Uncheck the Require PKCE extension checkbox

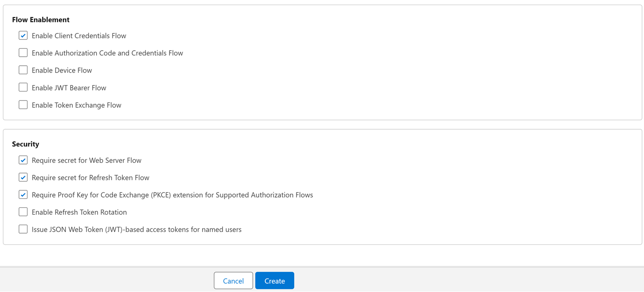23,195
